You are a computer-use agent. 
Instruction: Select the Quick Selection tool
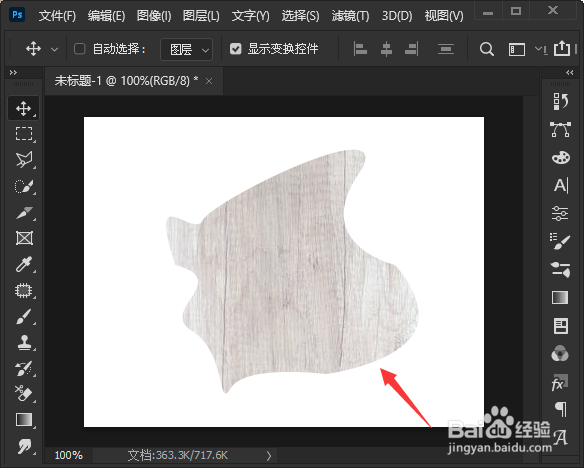23,186
